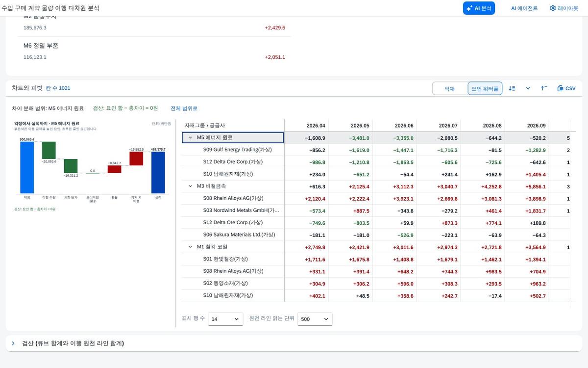Click the red 계약 외 이행 waterfall bar
The image size is (588, 368).
tap(136, 158)
